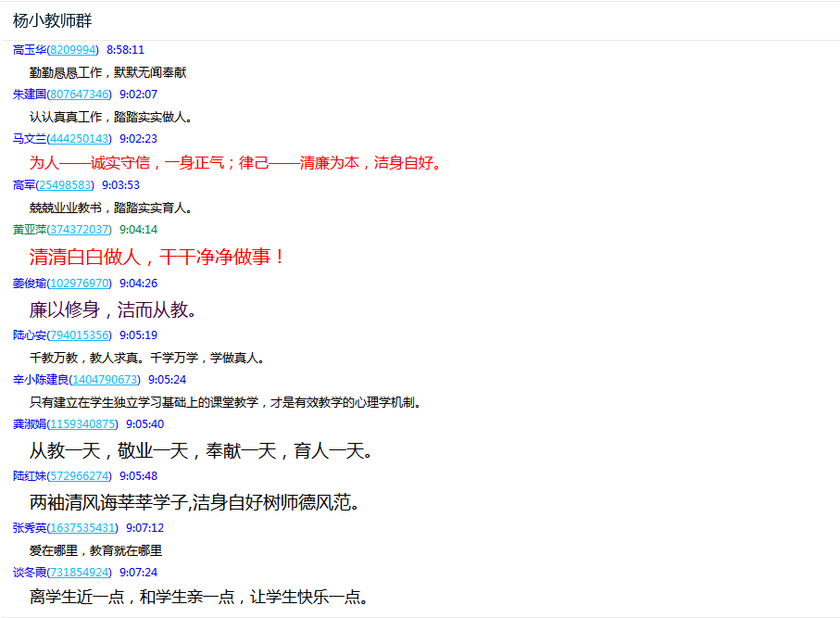Select the red message 清清白白做人，干干净净做事！
The height and width of the screenshot is (618, 840).
[158, 257]
